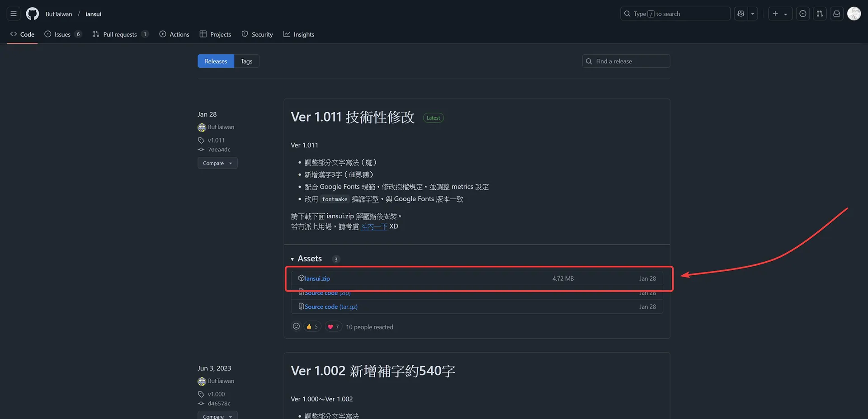Click the Iansui.zip package icon
Viewport: 868px width, 419px height.
[301, 278]
